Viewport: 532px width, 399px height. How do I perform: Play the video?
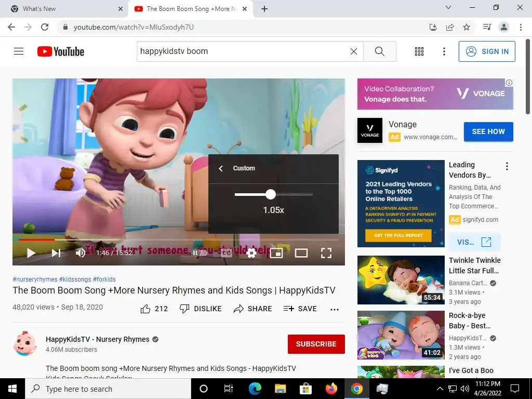(x=31, y=253)
